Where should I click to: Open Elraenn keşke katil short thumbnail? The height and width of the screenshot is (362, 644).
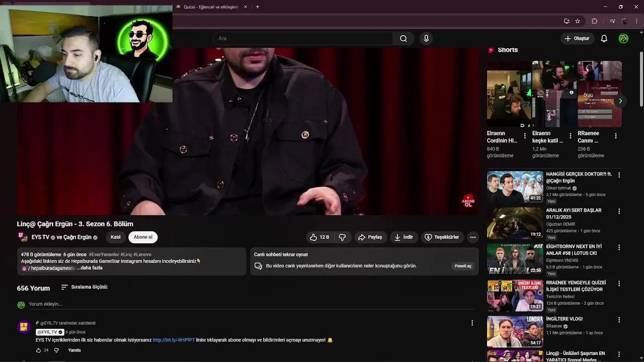tap(554, 94)
